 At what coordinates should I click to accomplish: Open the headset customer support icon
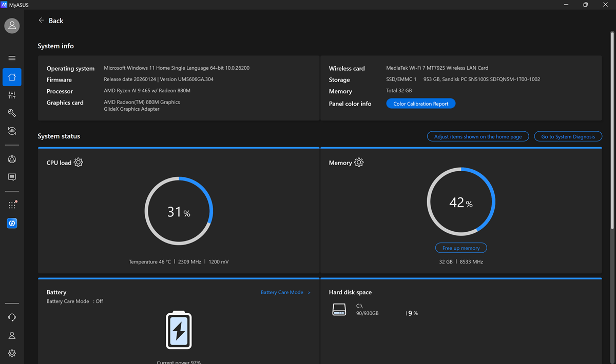click(x=12, y=318)
